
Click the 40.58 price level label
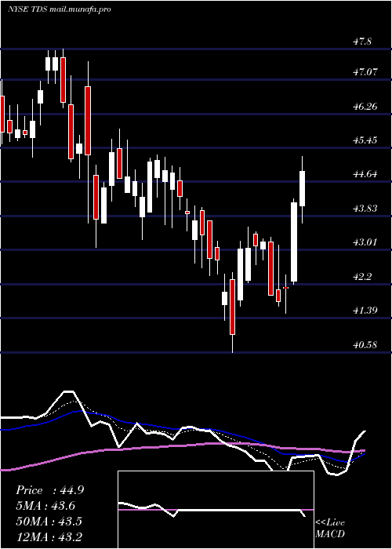click(x=365, y=345)
